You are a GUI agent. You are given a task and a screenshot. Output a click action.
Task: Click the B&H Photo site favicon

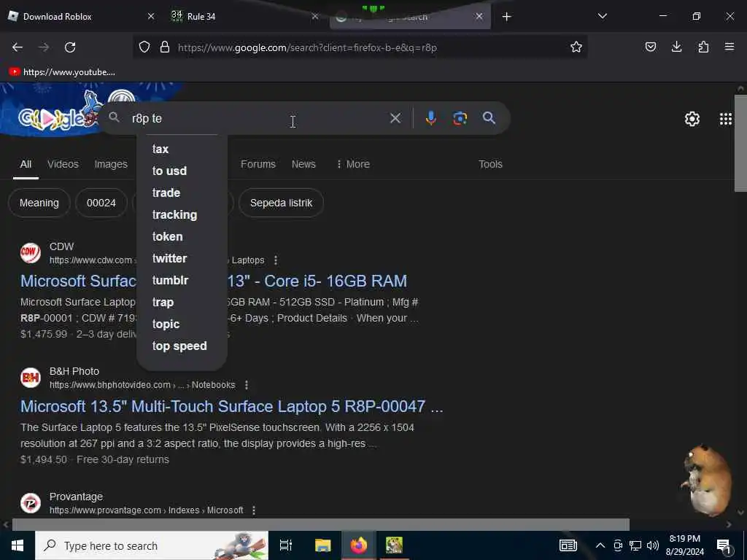tap(31, 378)
